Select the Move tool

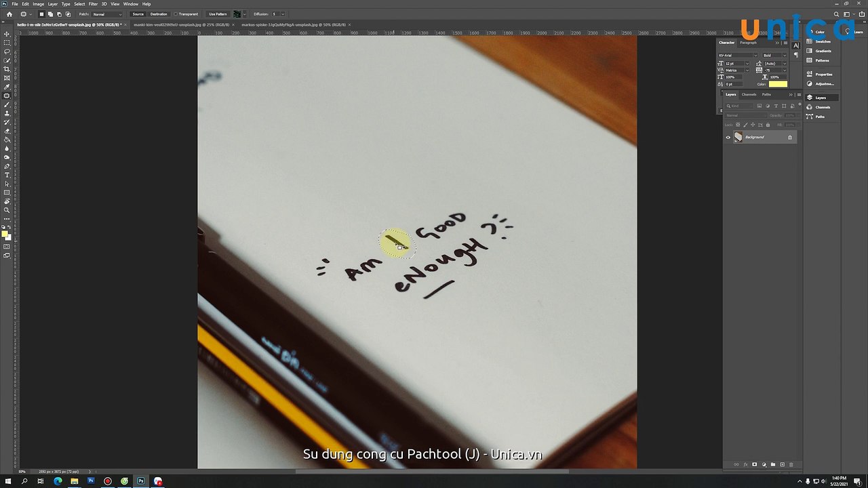(7, 34)
